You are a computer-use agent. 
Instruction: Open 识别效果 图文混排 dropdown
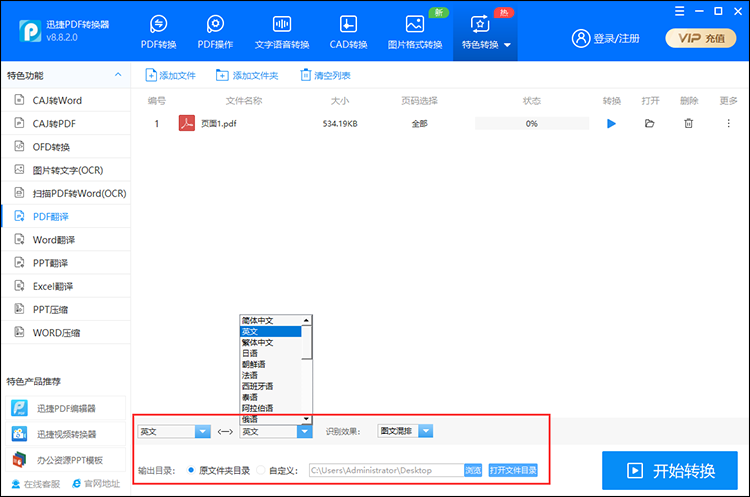pos(405,431)
